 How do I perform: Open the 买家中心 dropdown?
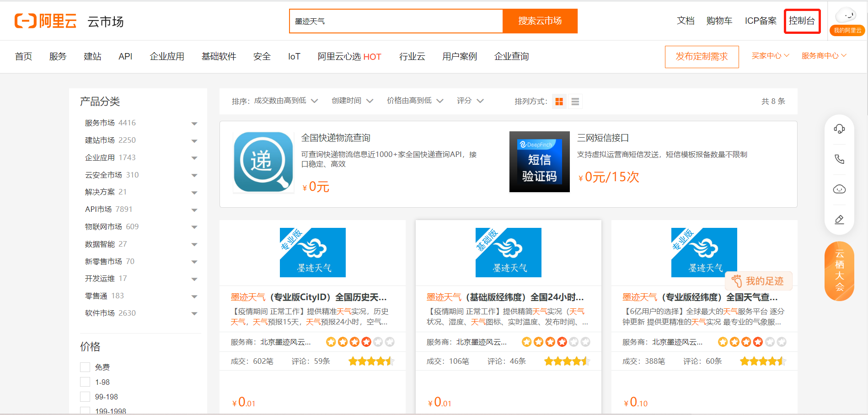click(x=771, y=56)
